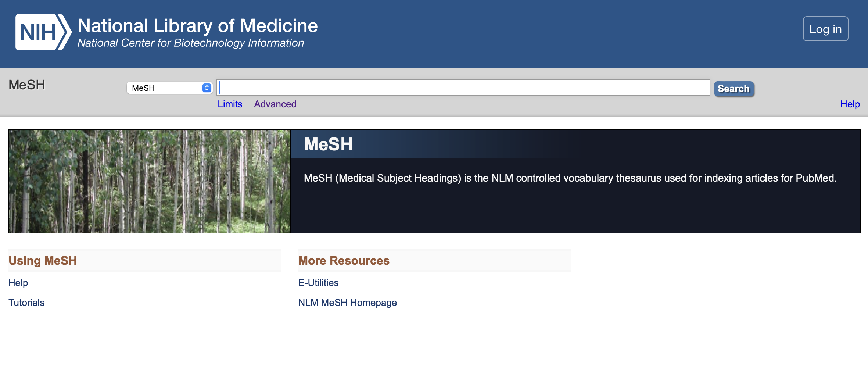Focus the search term input field
The image size is (868, 375).
463,87
